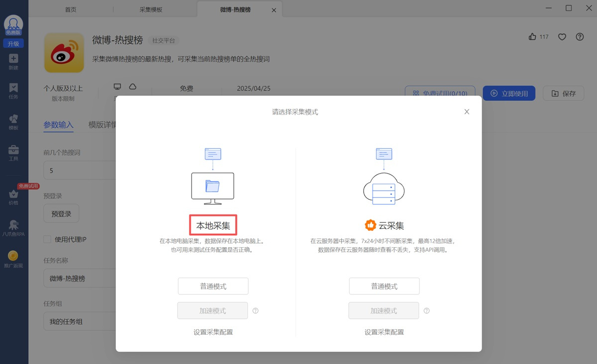Close the 微博-热搜榜 tab
The image size is (597, 364).
(x=274, y=10)
